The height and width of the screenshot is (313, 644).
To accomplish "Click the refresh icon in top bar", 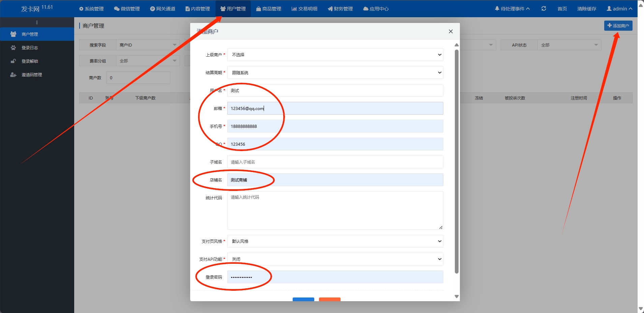I will (x=544, y=8).
